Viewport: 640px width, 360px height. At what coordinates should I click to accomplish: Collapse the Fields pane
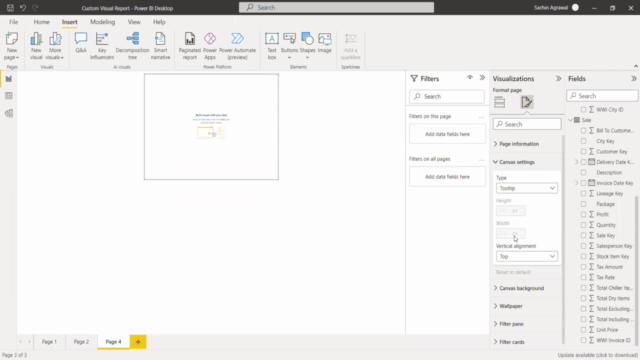click(x=633, y=78)
